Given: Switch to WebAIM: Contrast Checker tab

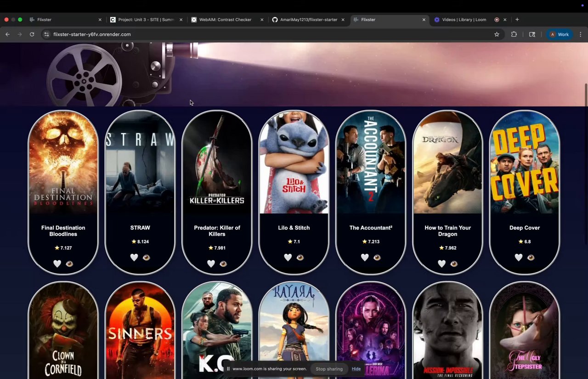Looking at the screenshot, I should (227, 20).
